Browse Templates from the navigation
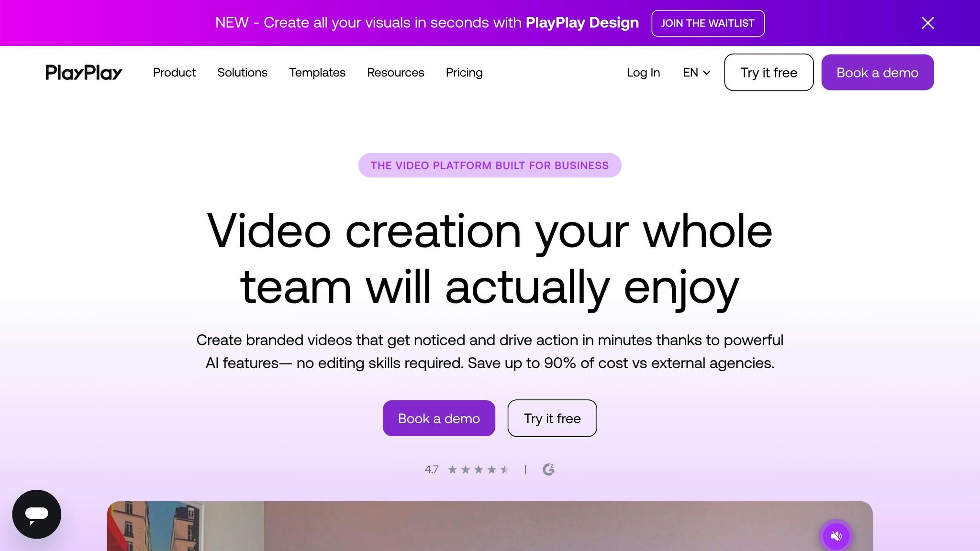The height and width of the screenshot is (551, 980). (x=317, y=72)
